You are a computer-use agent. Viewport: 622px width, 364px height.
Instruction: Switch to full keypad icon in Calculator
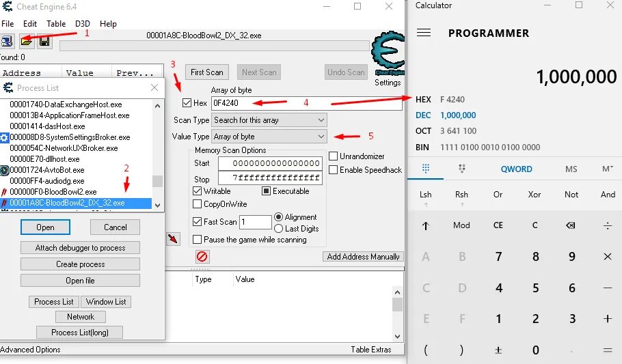(426, 169)
